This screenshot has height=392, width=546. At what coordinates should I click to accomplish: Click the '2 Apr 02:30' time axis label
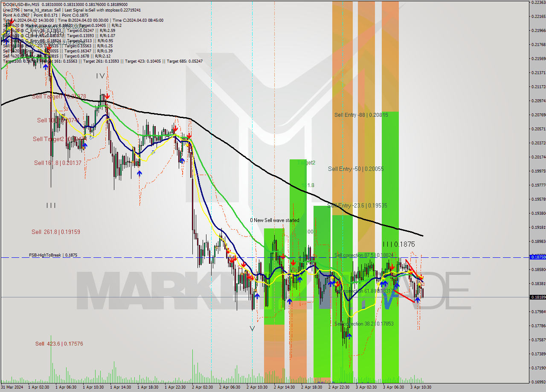[x=202, y=387]
